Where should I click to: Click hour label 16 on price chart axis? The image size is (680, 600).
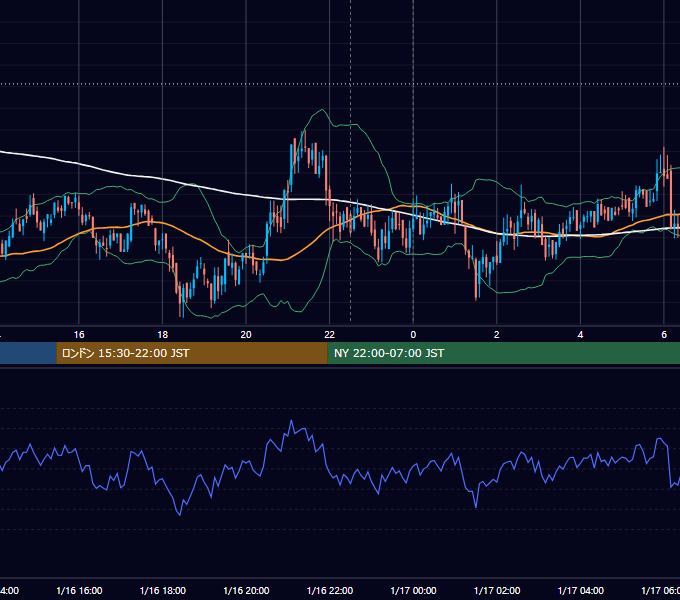tap(79, 335)
